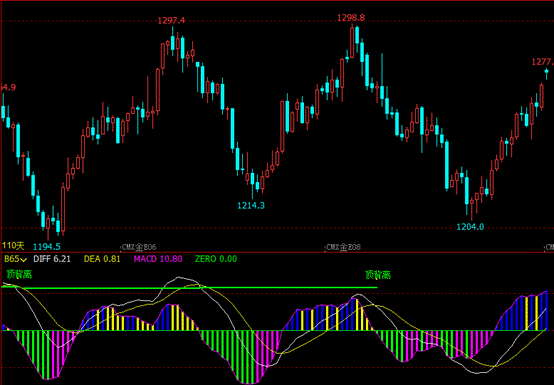Click the last cyan candlestick near 1277
The height and width of the screenshot is (385, 554).
547,72
